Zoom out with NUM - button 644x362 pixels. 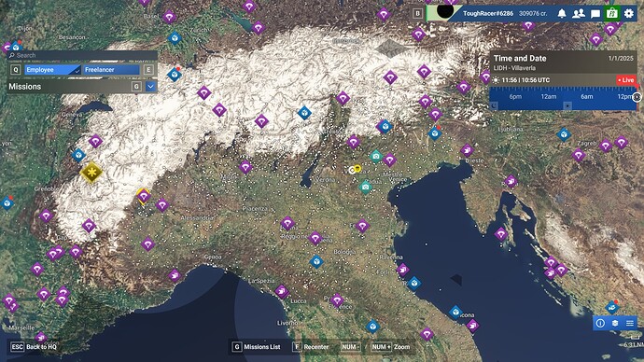point(350,347)
